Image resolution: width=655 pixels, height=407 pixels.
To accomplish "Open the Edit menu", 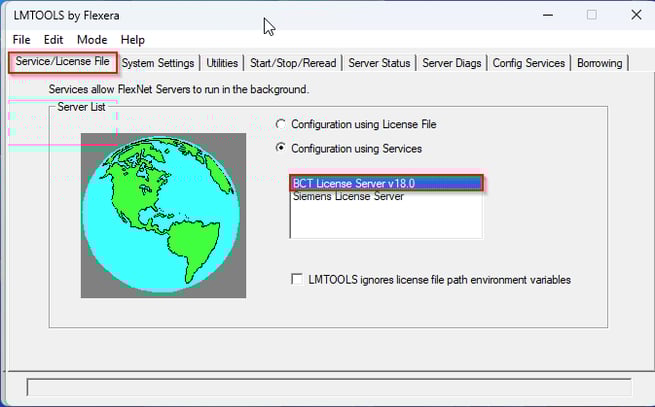I will [53, 40].
